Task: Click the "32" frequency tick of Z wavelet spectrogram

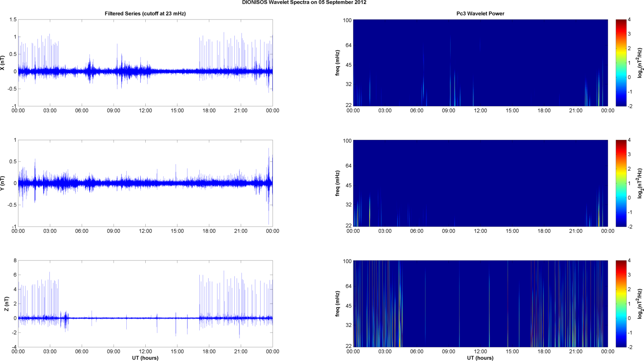Action: click(348, 325)
